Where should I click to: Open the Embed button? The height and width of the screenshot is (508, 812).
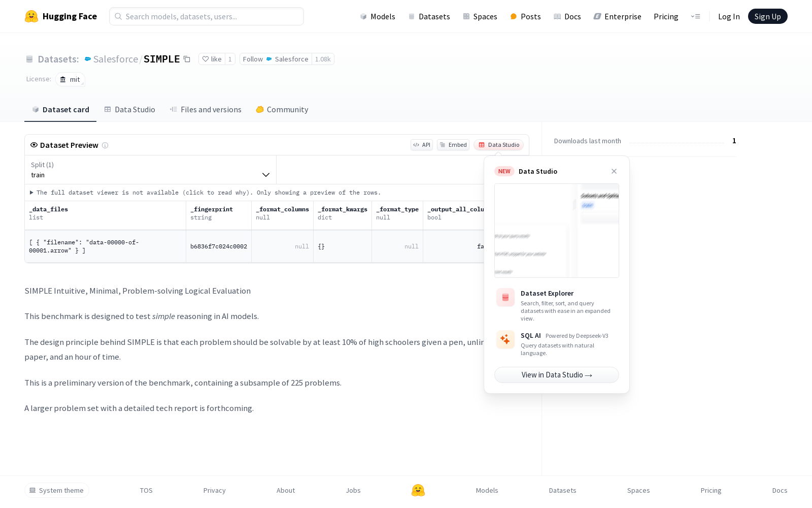[x=453, y=145]
